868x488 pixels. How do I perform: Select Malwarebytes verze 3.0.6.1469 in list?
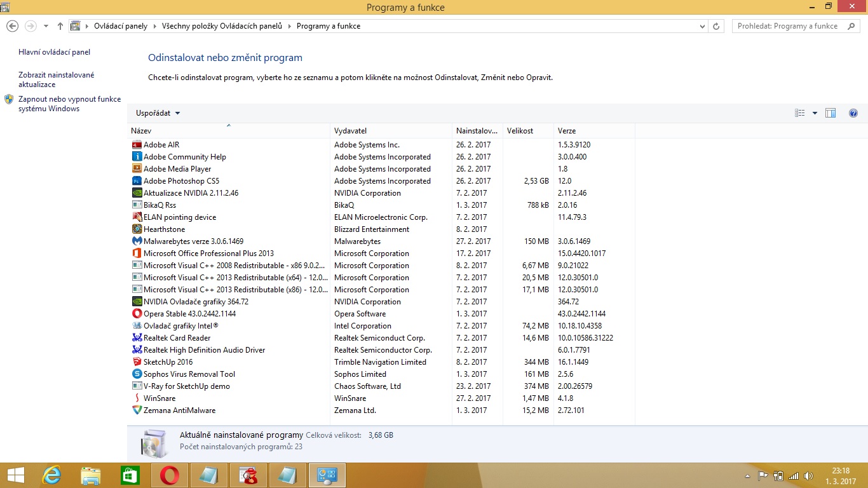(193, 241)
